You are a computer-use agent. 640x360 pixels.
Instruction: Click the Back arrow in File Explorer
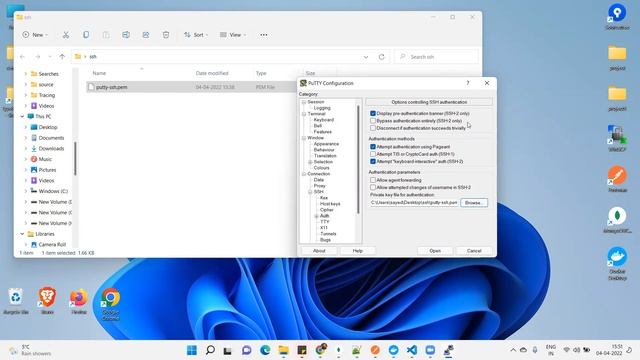point(22,57)
